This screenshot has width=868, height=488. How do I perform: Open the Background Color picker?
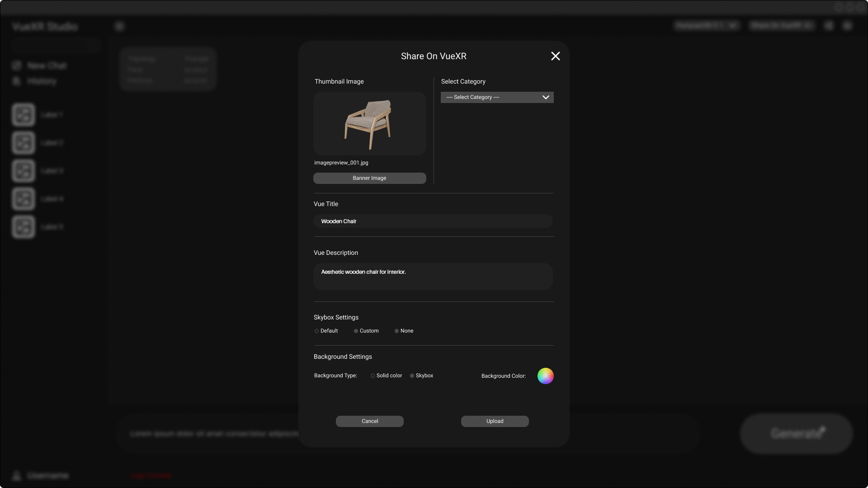pyautogui.click(x=545, y=376)
